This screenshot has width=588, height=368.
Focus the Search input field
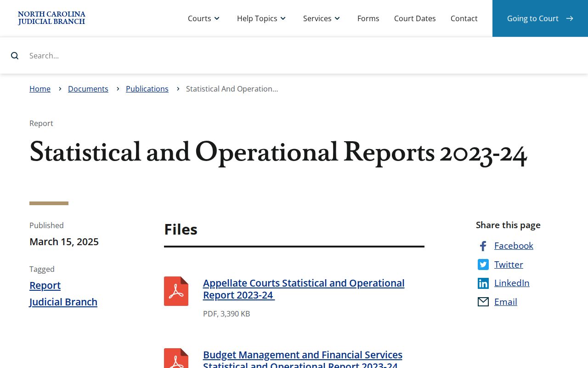(303, 56)
